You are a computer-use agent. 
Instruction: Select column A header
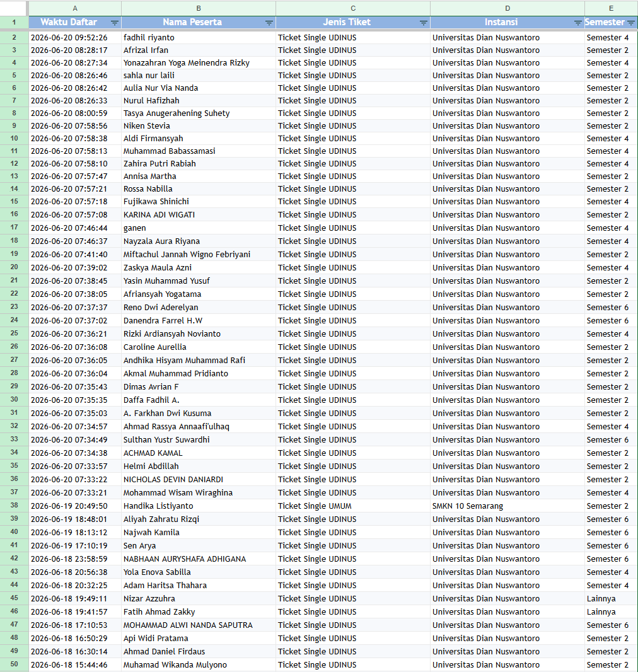tap(75, 8)
